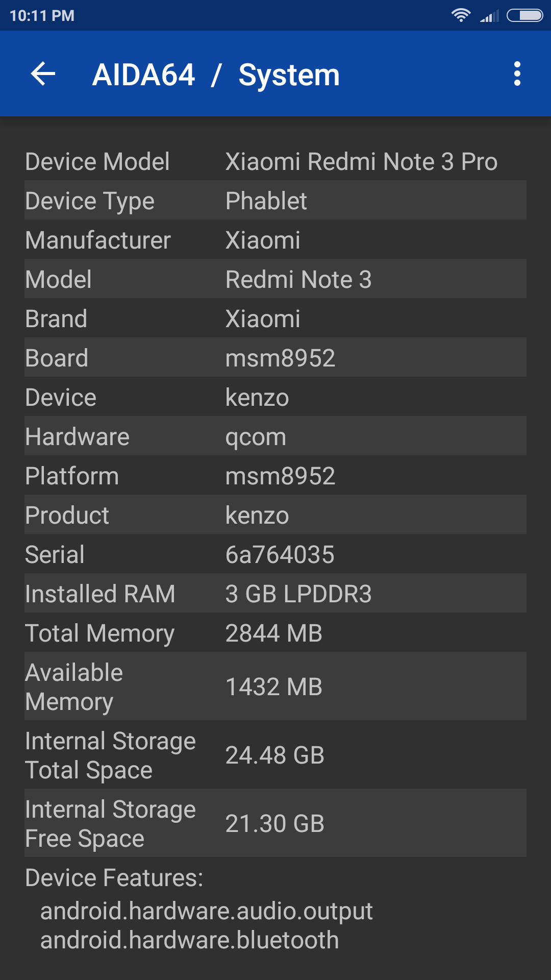551x980 pixels.
Task: Tap the back arrow icon
Action: coord(43,74)
